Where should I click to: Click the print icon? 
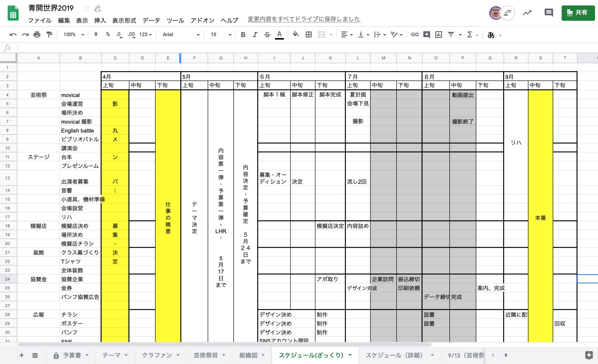(x=37, y=35)
